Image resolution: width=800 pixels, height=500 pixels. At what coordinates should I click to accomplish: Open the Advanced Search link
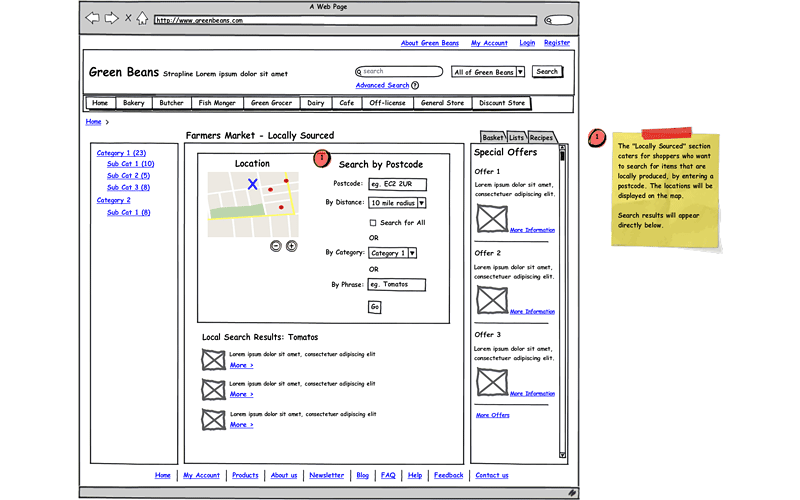[382, 86]
